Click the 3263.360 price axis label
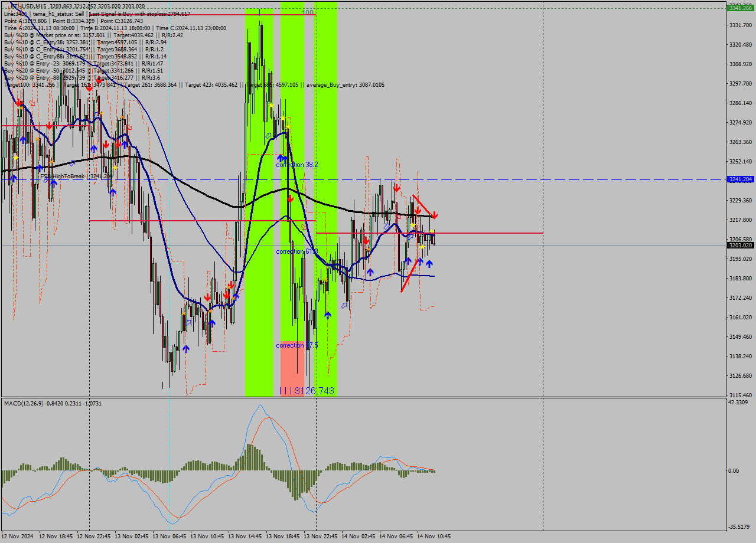 740,142
